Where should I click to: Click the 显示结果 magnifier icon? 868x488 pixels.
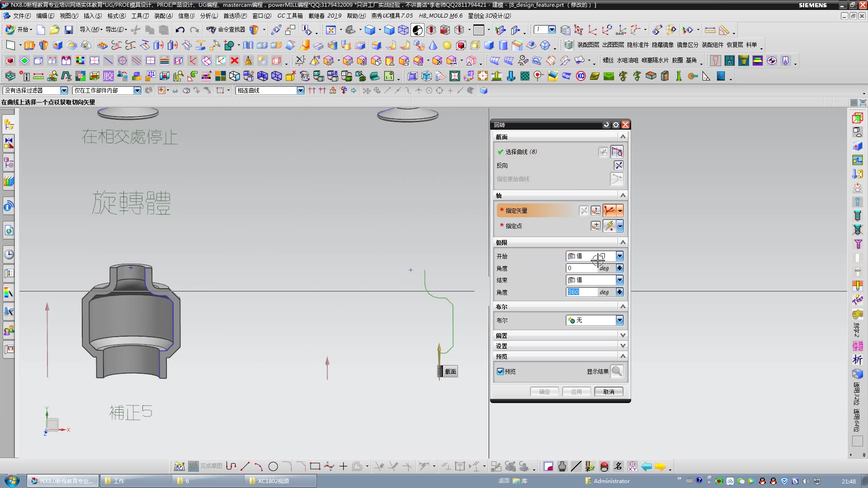click(617, 371)
